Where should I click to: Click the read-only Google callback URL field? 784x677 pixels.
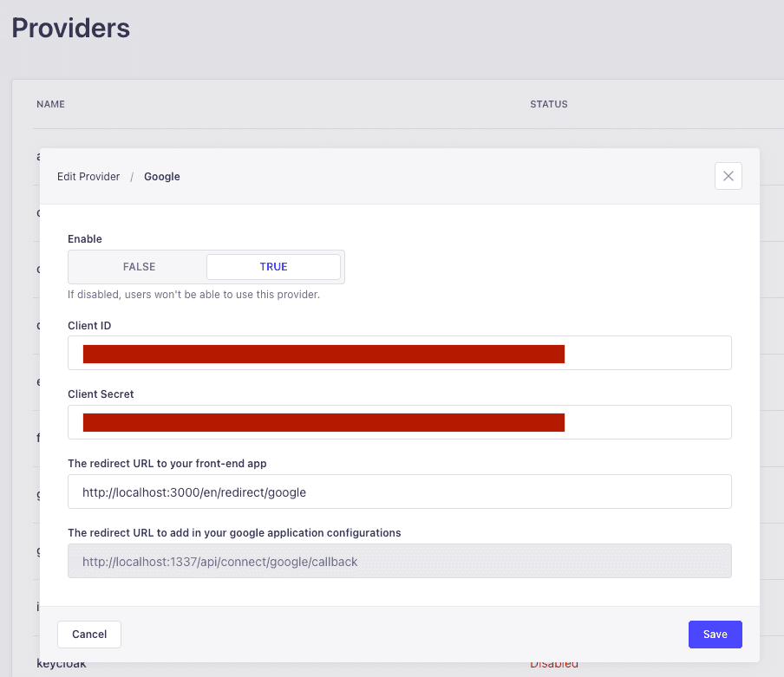(x=399, y=561)
